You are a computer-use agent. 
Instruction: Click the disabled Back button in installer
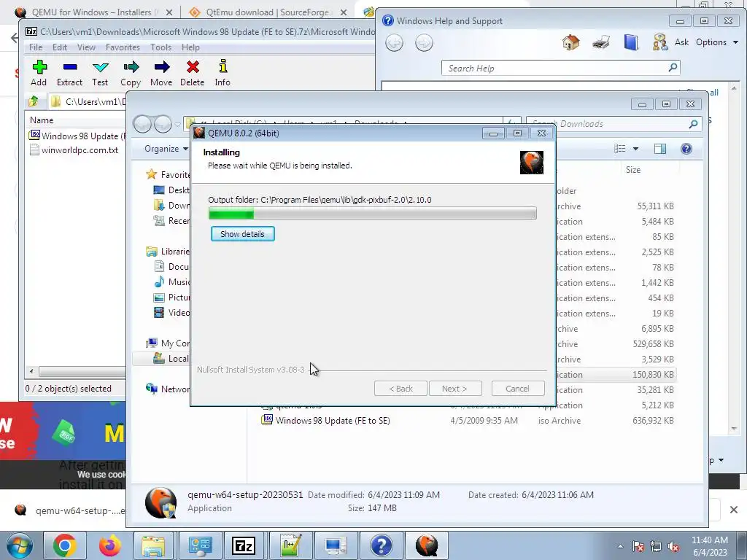(x=400, y=389)
